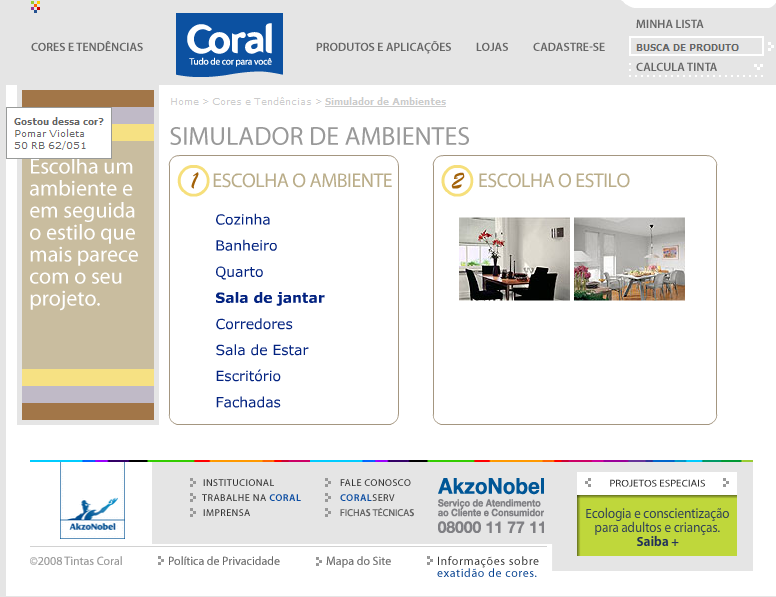776x597 pixels.
Task: Click the left arrow of Projetos Especiais
Action: (x=588, y=482)
